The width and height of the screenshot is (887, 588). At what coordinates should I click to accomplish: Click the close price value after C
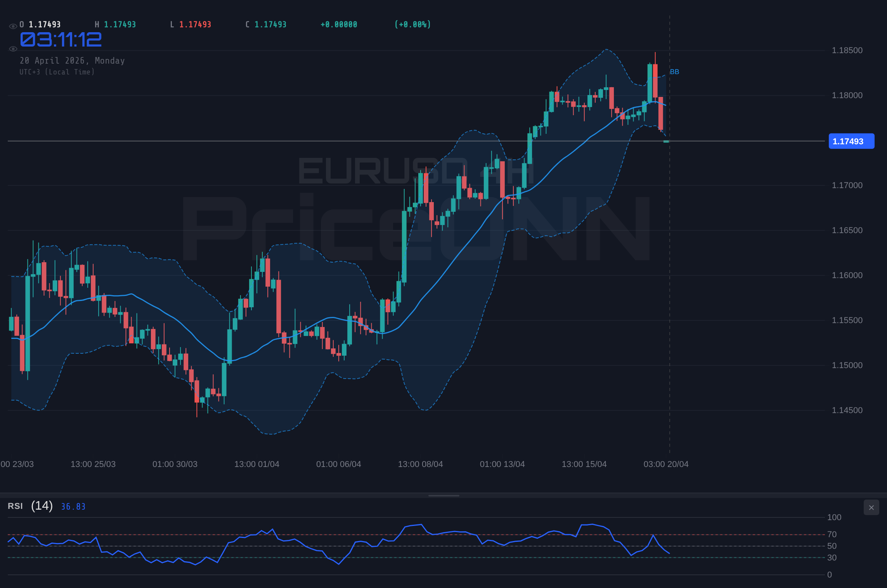(270, 24)
